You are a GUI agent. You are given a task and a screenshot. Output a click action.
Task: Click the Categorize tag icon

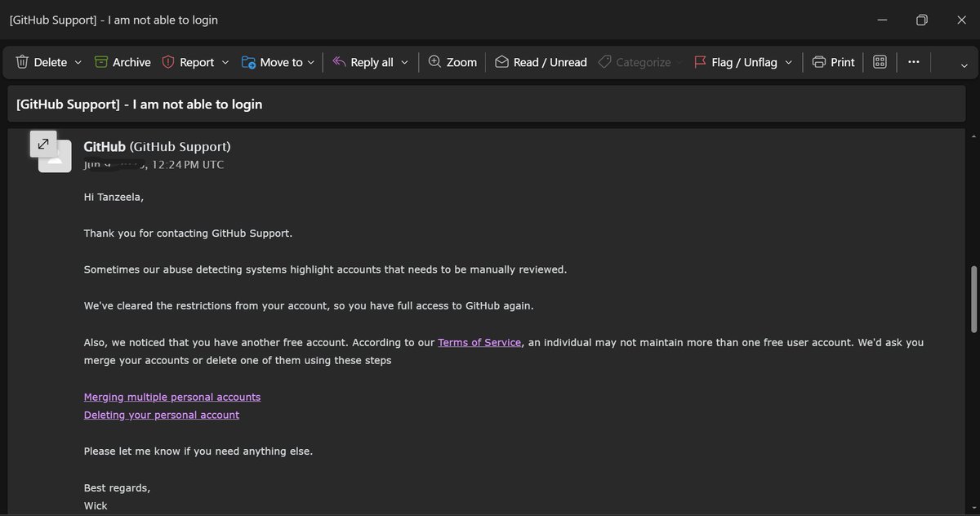pos(604,62)
